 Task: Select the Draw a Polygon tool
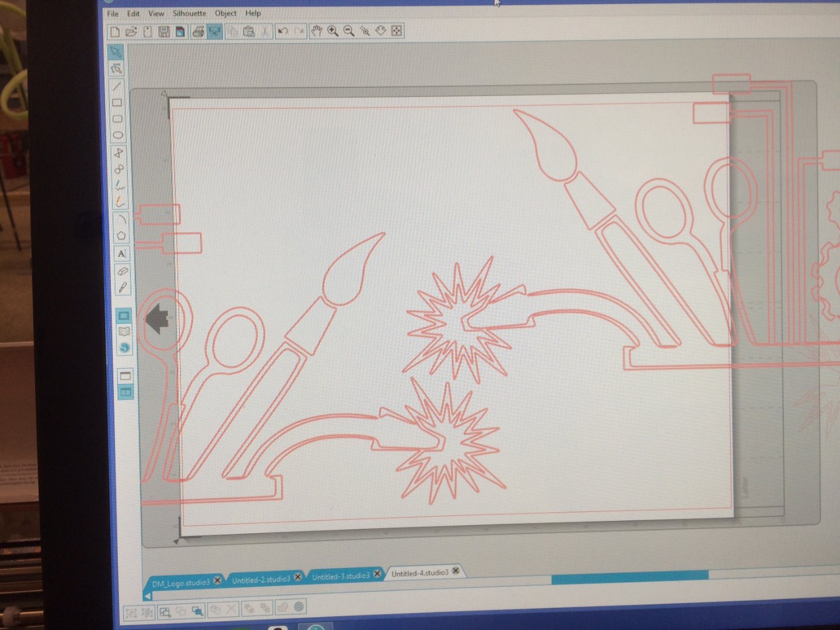(x=118, y=153)
